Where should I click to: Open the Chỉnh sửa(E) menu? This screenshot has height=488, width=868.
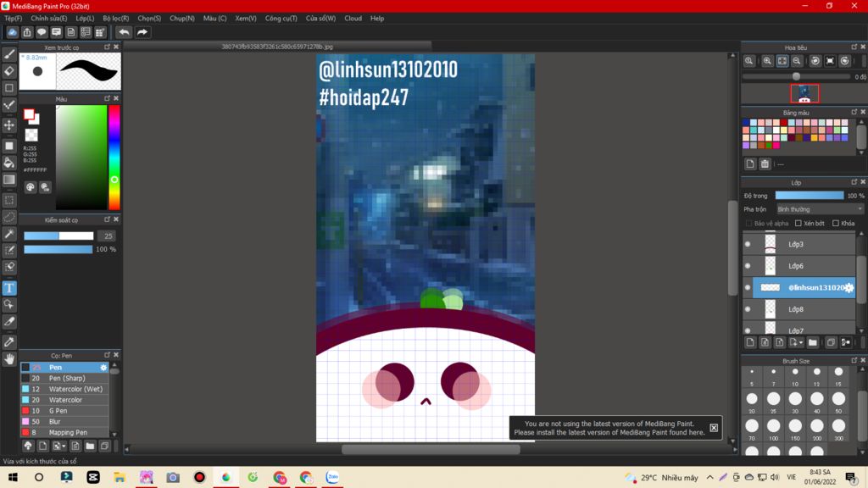[48, 19]
